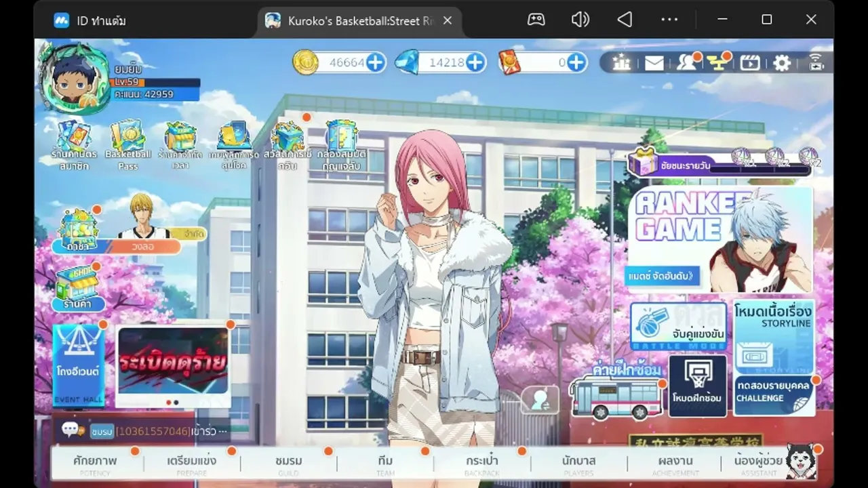Open the lucky draw game icon ลุ้นโชค

[234, 145]
